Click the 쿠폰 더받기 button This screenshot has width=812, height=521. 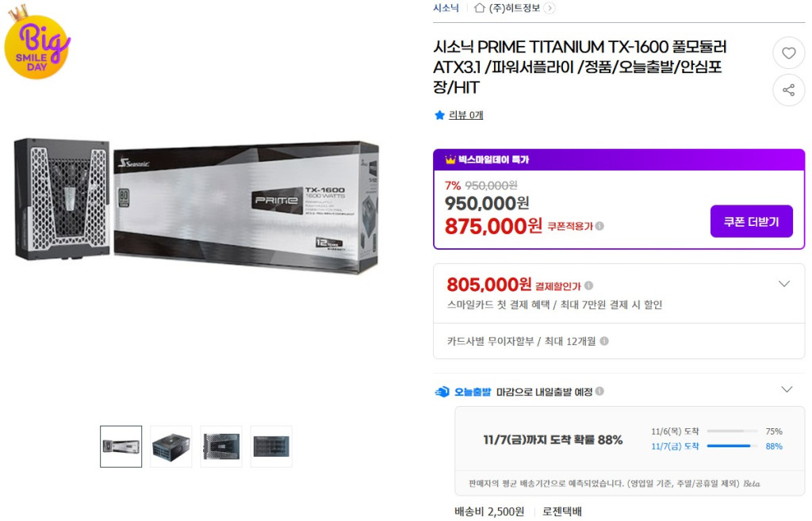click(x=752, y=221)
